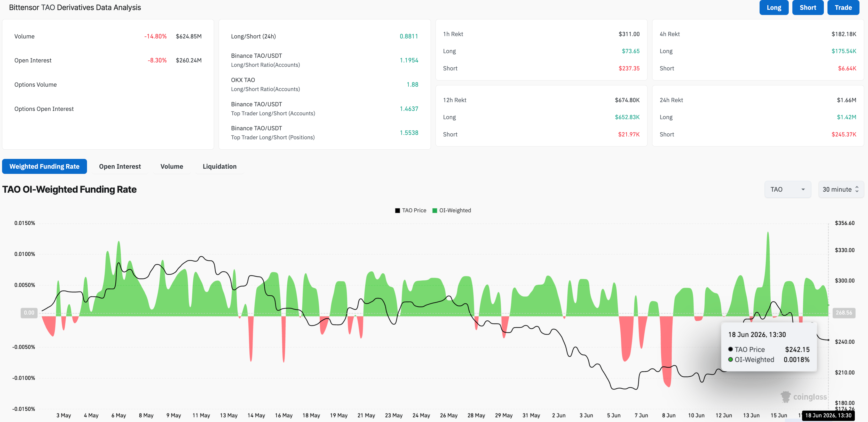Screen dimensions: 868x422
Task: Open the 30 minute interval selector
Action: [x=841, y=189]
